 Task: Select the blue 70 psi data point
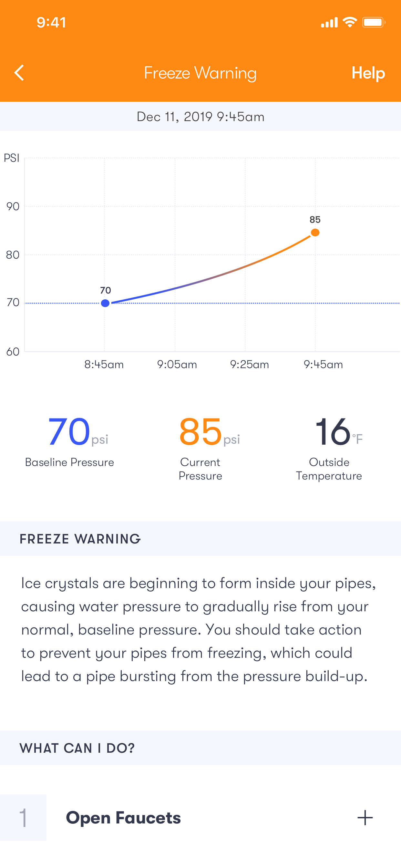point(105,303)
